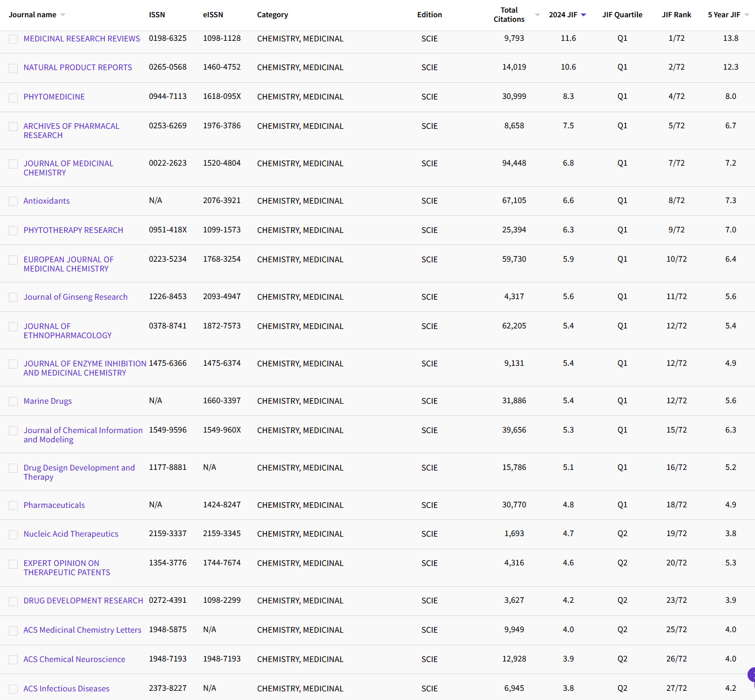The image size is (755, 700).
Task: Click the purple sort arrow beside 2024 JIF
Action: point(584,15)
